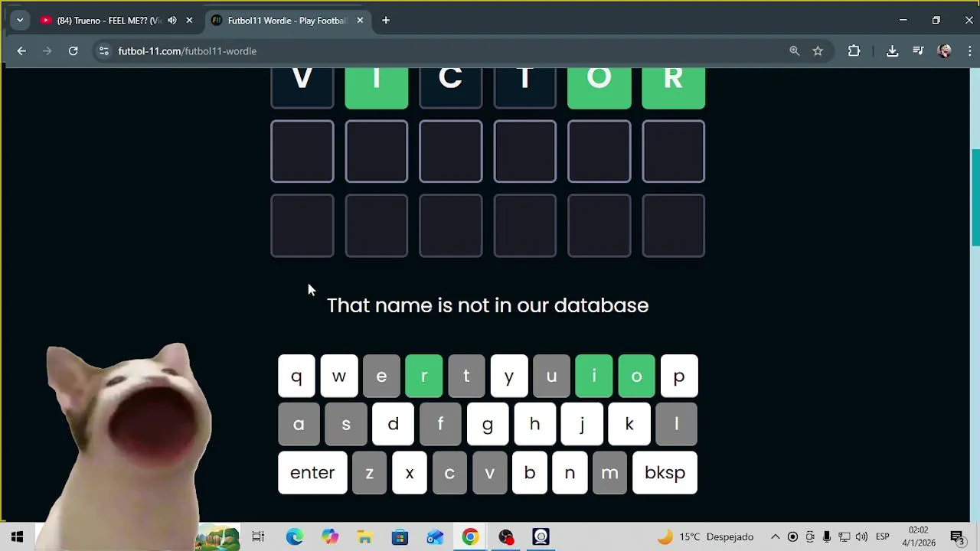Tap the k key

(x=629, y=425)
